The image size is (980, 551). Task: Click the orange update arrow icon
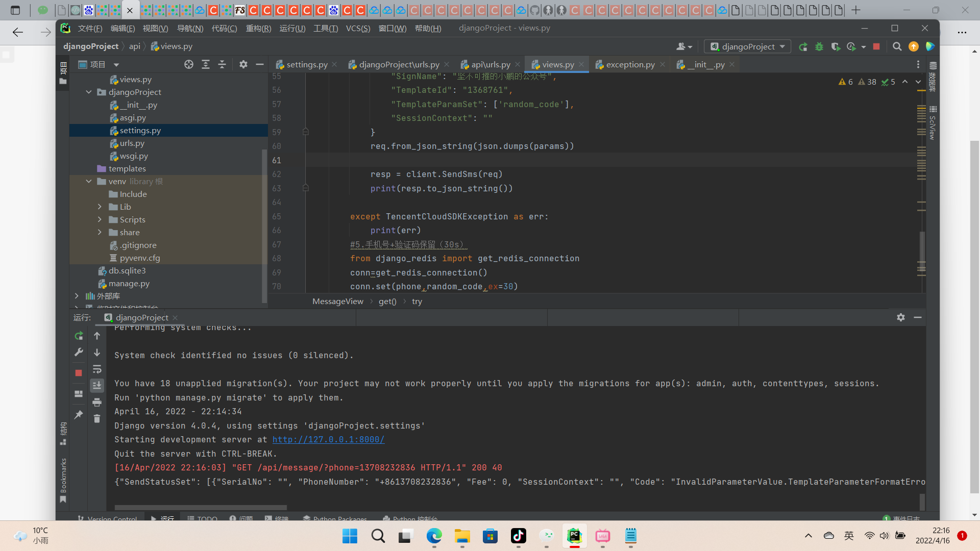pos(914,46)
